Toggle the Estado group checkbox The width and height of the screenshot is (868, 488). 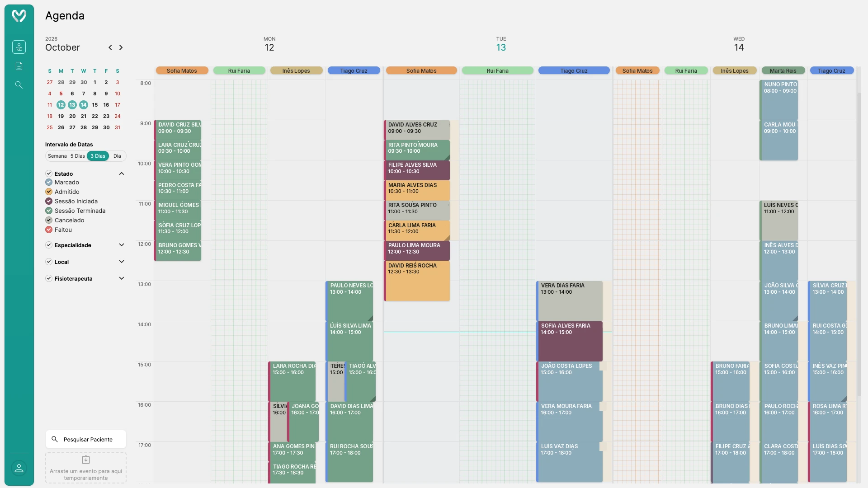(49, 174)
